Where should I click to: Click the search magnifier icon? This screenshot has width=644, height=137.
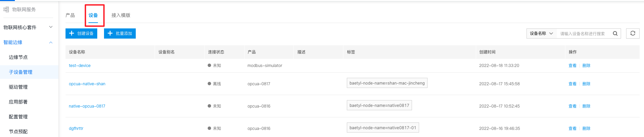[615, 33]
